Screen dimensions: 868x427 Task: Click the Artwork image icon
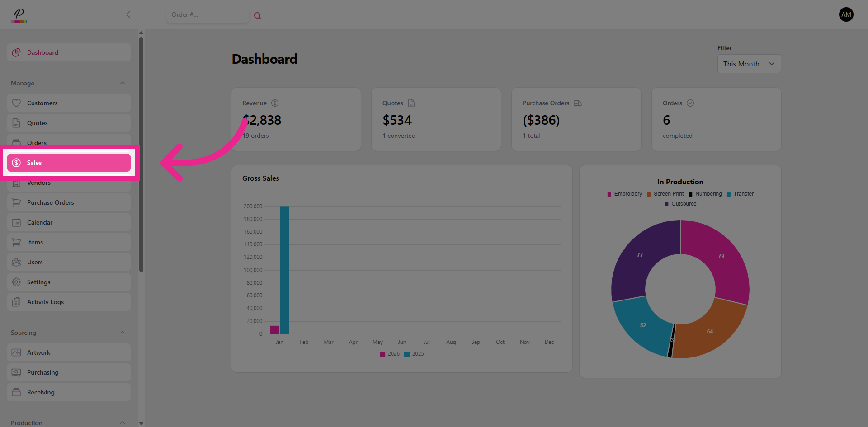(16, 352)
